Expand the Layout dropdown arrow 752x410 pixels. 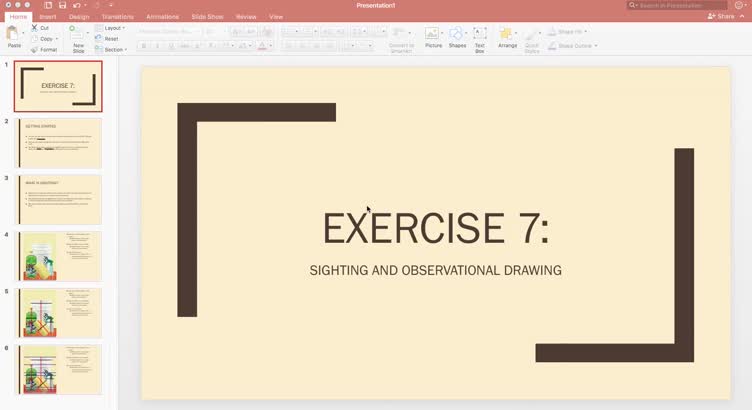click(124, 28)
